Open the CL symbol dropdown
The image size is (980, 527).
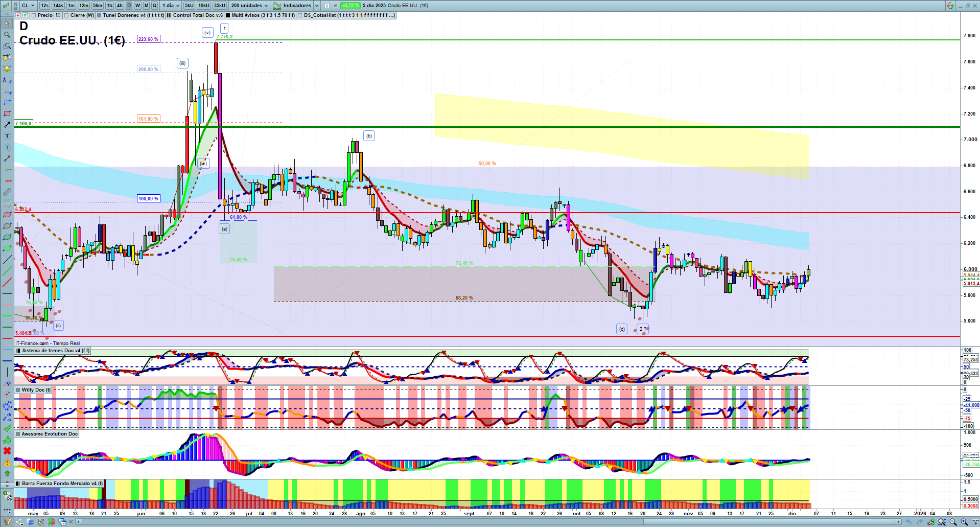[x=28, y=6]
